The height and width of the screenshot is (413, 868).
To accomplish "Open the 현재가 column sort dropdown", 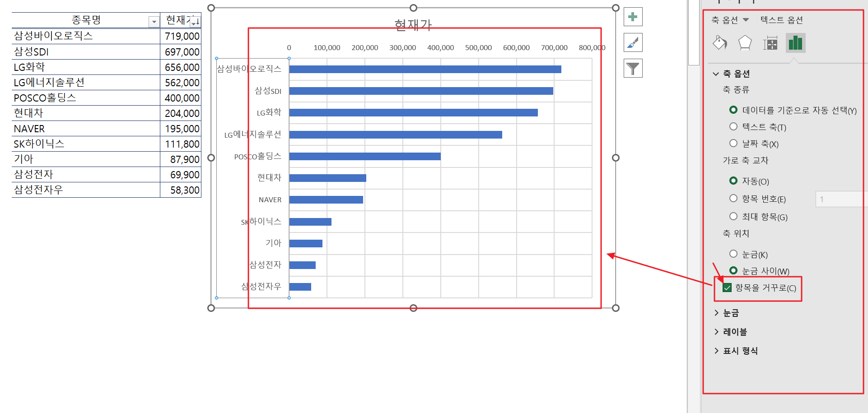I will coord(195,21).
